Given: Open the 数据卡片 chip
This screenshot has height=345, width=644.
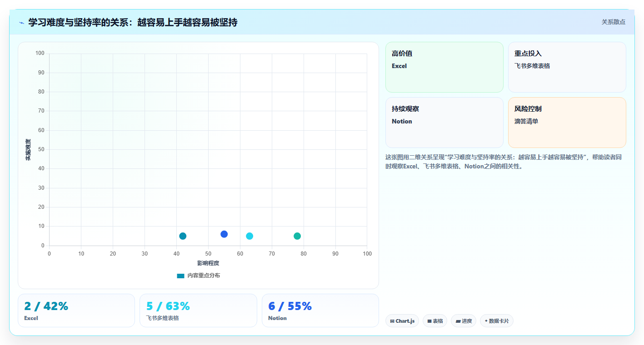Looking at the screenshot, I should click(x=497, y=321).
